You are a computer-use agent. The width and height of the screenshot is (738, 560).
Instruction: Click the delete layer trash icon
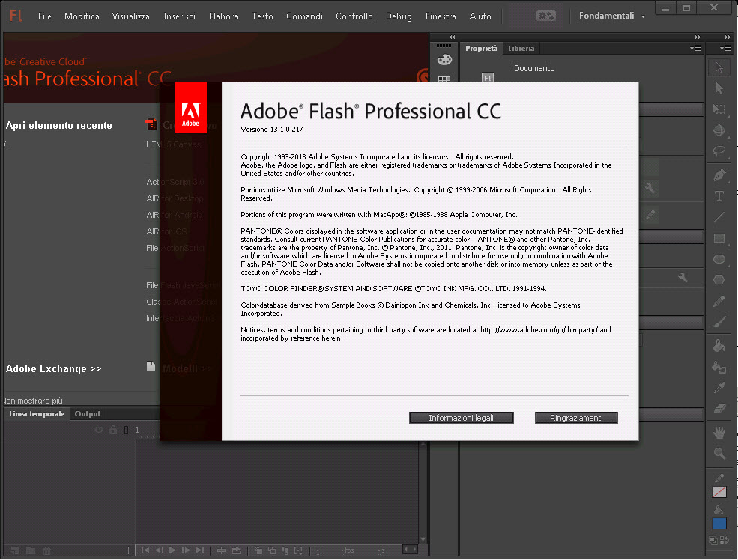coord(46,550)
